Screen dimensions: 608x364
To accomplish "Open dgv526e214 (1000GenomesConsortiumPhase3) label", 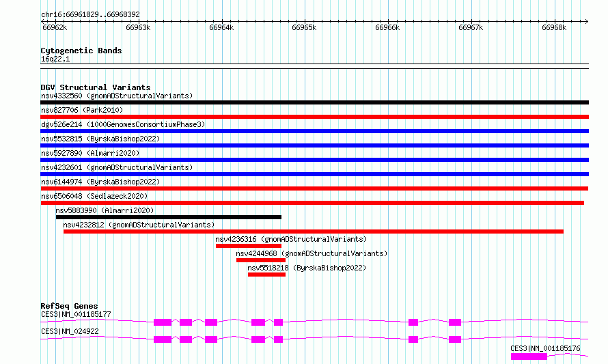I will click(123, 124).
